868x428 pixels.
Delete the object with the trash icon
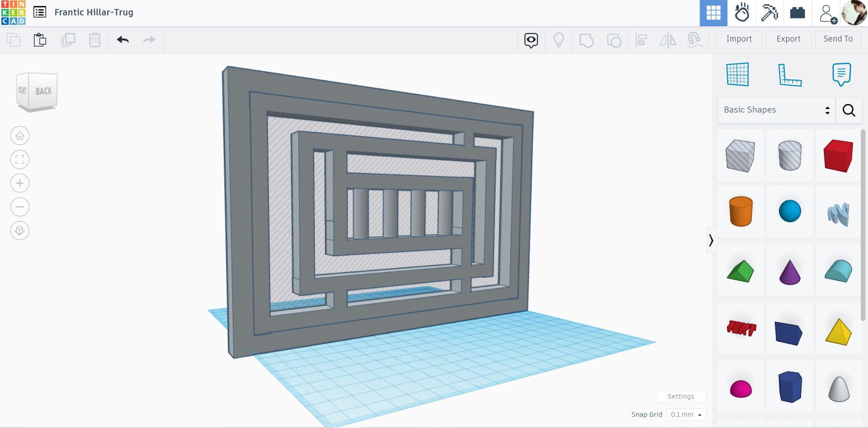pos(94,40)
